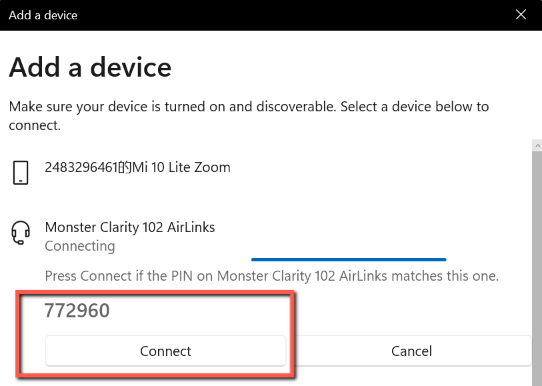
Task: Click the word 'discoverable' in the instructions
Action: tap(296, 106)
